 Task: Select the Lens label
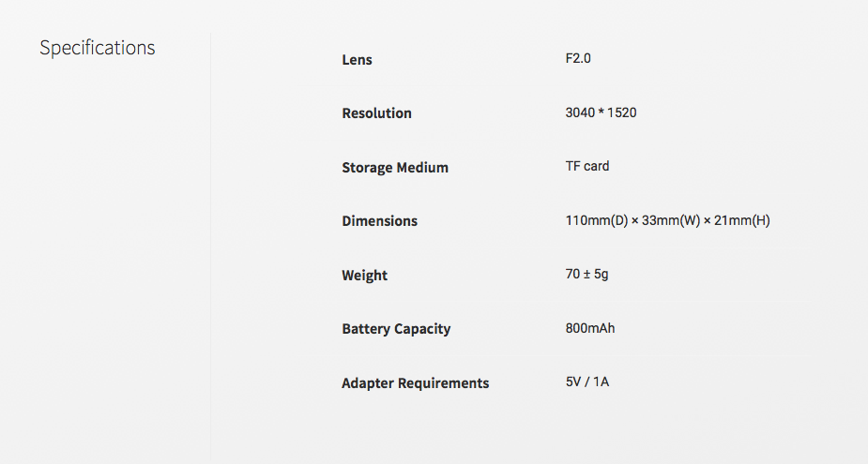[x=358, y=60]
